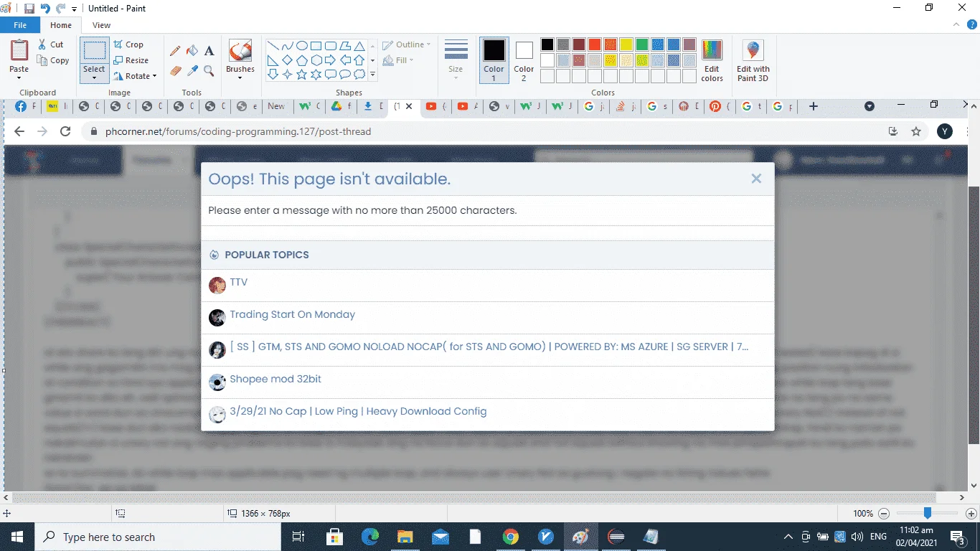Pick the green palette color
The width and height of the screenshot is (980, 551).
point(642,44)
